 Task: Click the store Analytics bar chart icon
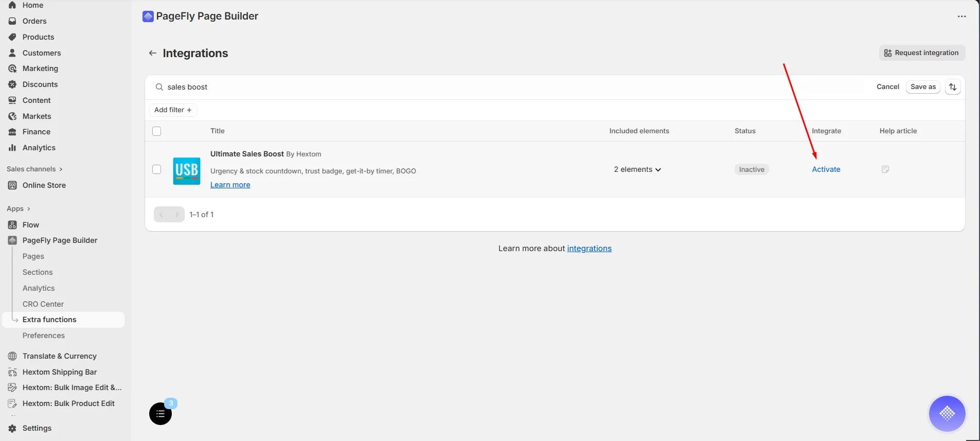pyautogui.click(x=12, y=148)
